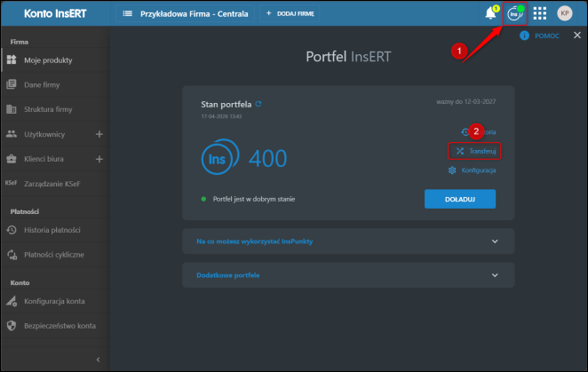Click the Płatności cykliczne icon

click(x=12, y=255)
